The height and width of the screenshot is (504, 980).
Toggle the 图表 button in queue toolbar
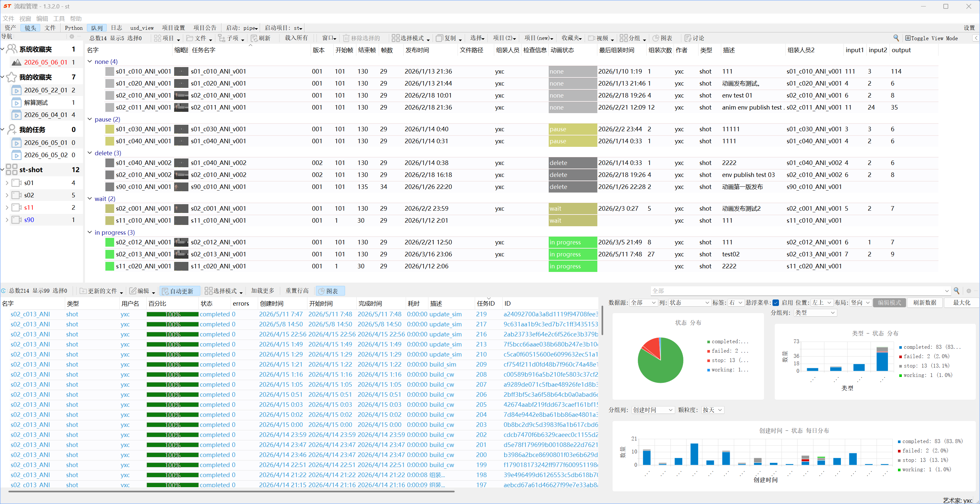pos(330,291)
